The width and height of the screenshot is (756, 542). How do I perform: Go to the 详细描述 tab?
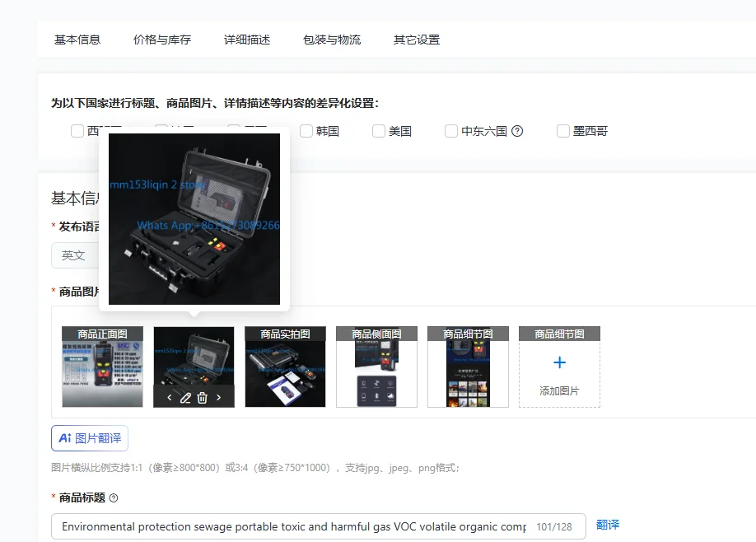click(x=247, y=40)
